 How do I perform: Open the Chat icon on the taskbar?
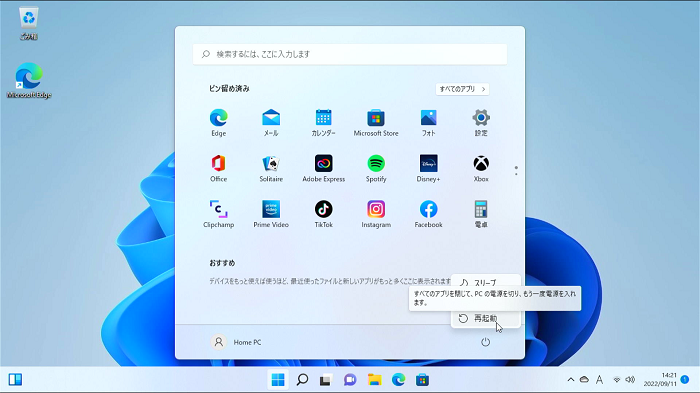click(x=350, y=380)
